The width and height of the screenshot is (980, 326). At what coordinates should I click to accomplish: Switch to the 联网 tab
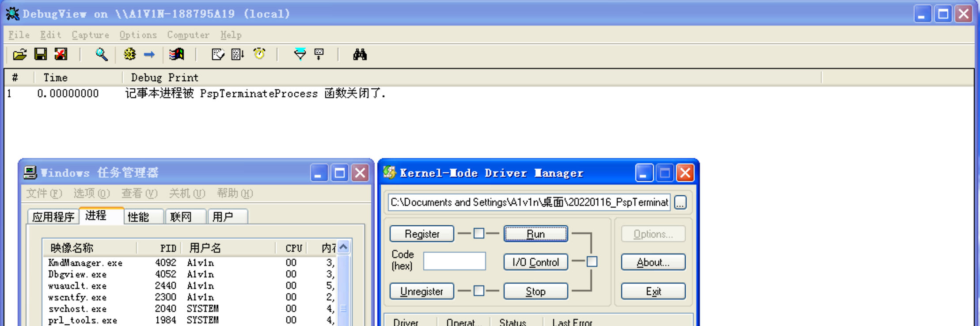tap(186, 216)
